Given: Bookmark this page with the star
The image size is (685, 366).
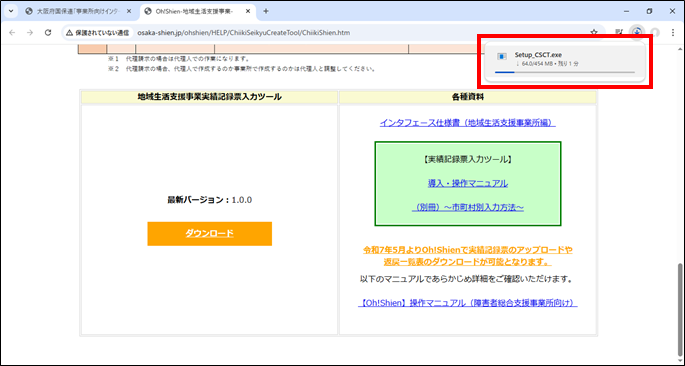Looking at the screenshot, I should pyautogui.click(x=594, y=32).
